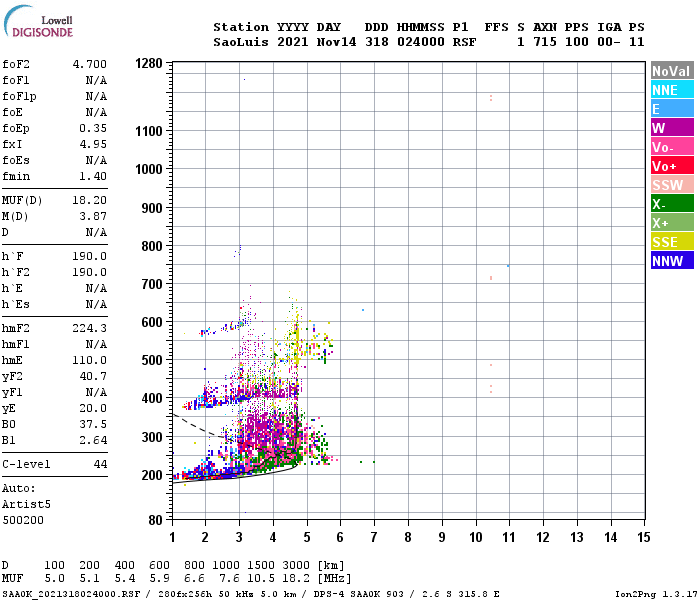Click the SaoLuis station name
This screenshot has width=700, height=600.
click(x=241, y=42)
